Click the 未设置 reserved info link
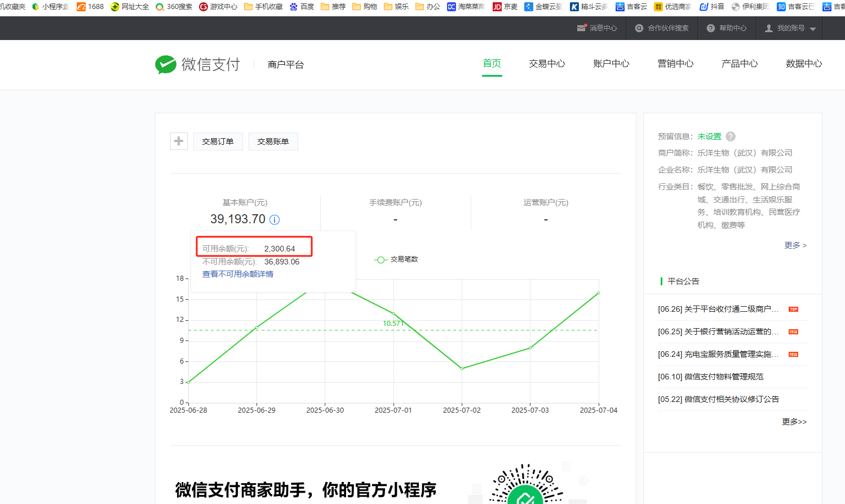The image size is (845, 504). tap(709, 136)
